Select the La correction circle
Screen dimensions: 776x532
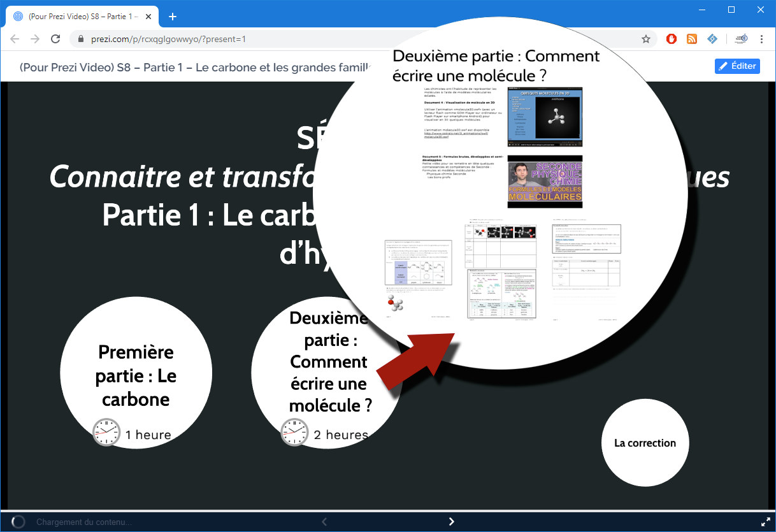tap(645, 443)
